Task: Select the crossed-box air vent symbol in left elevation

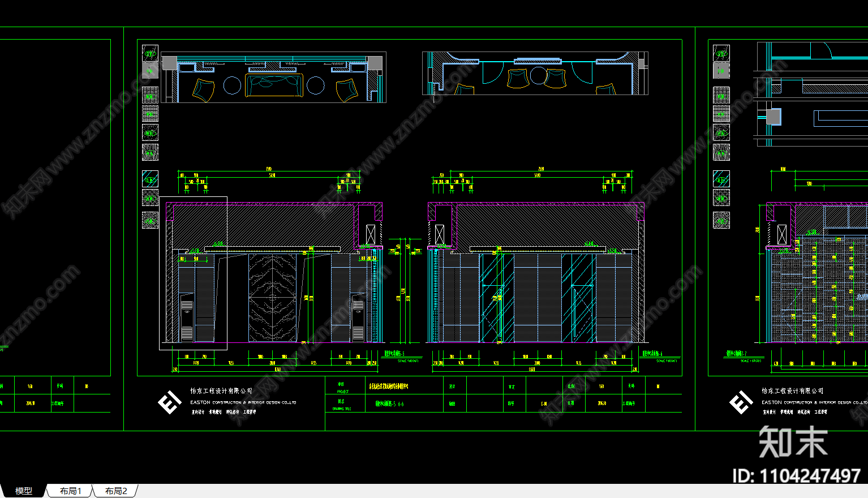Action: [x=371, y=234]
